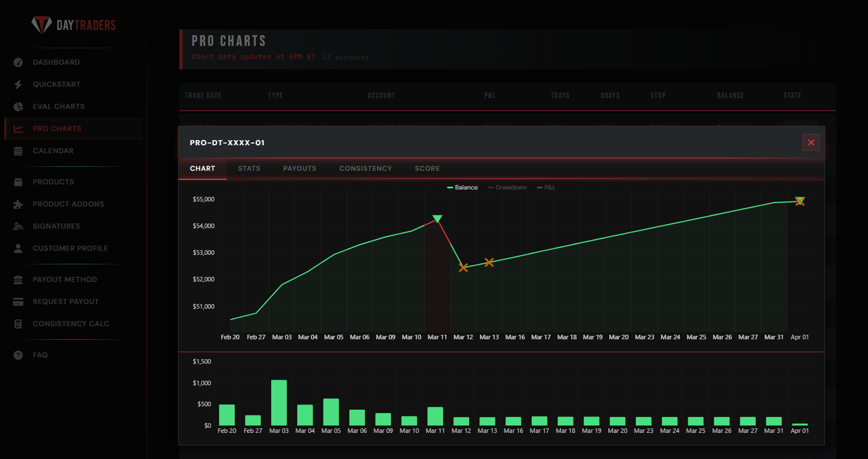
Task: Click the Dashboard gauge icon in sidebar
Action: pos(18,62)
